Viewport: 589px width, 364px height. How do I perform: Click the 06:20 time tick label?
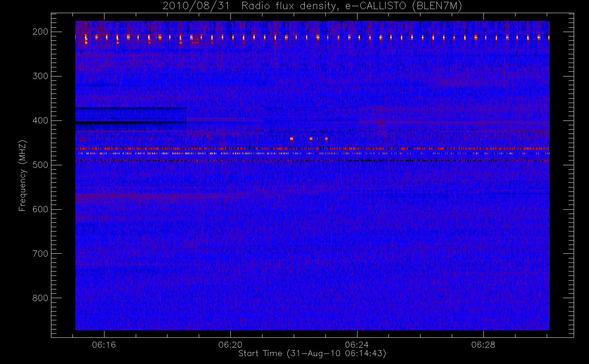(x=230, y=345)
